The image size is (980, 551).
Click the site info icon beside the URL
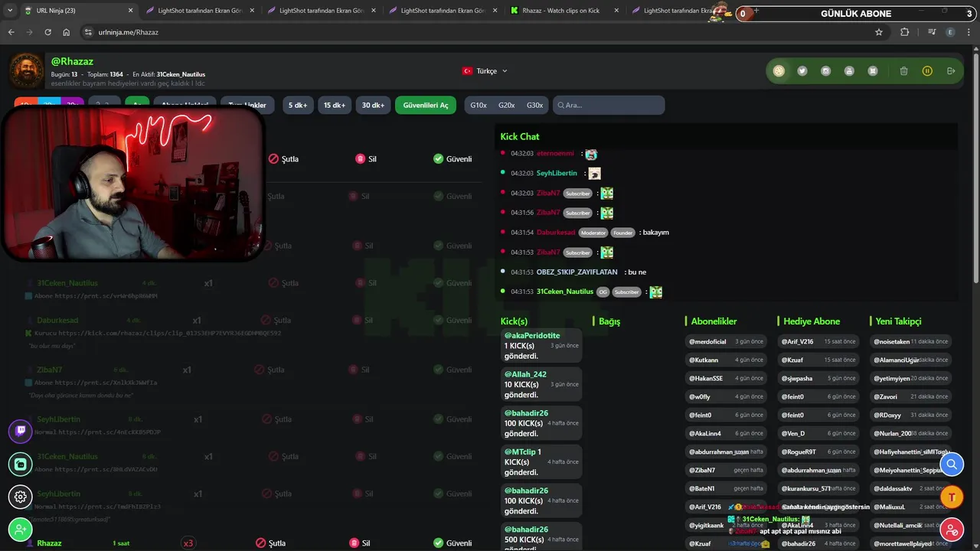click(88, 32)
